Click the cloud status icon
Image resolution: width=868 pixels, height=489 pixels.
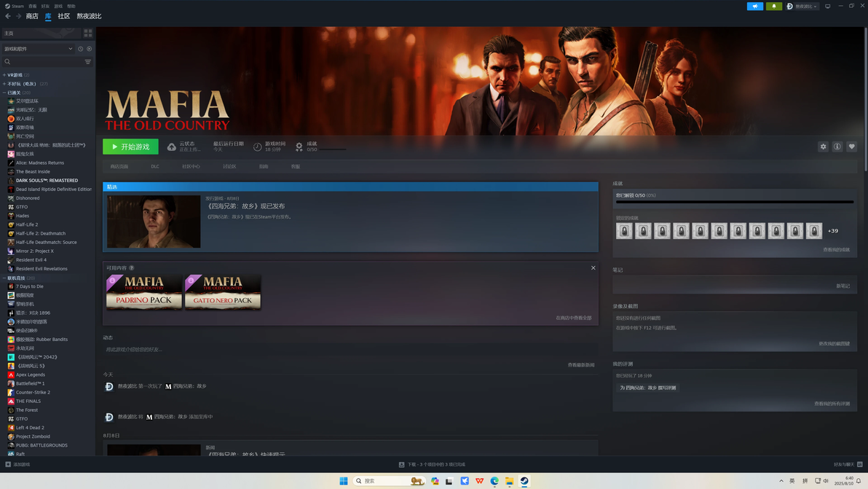[172, 146]
